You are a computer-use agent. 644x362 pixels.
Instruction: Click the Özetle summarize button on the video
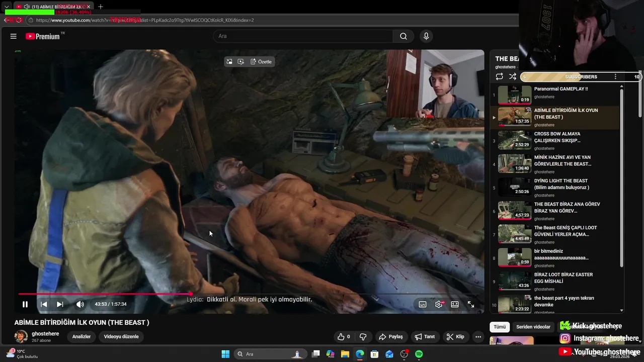tap(261, 62)
